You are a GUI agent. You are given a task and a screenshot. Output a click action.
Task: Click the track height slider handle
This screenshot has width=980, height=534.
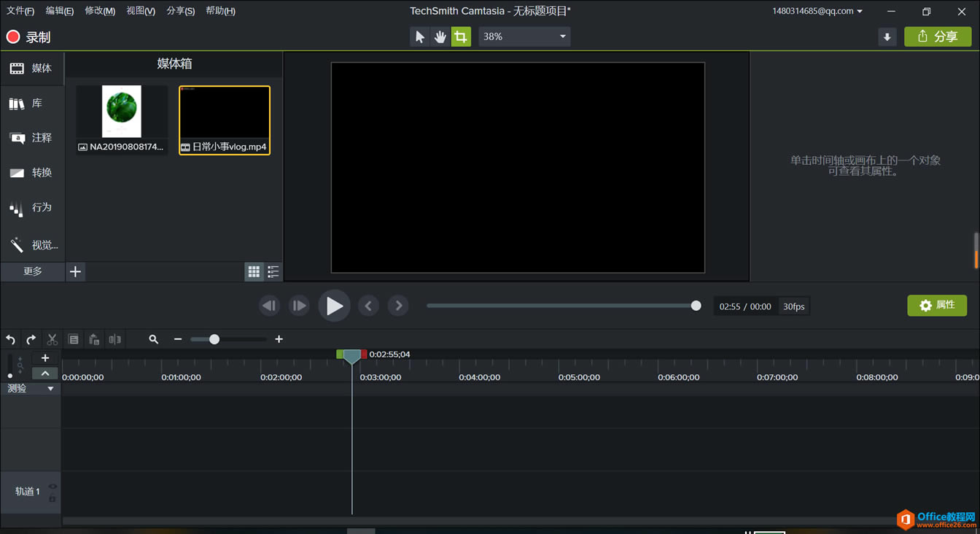[x=10, y=376]
